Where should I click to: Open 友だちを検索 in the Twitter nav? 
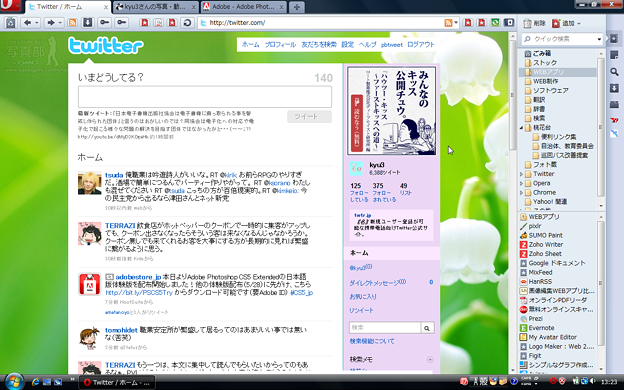click(319, 45)
